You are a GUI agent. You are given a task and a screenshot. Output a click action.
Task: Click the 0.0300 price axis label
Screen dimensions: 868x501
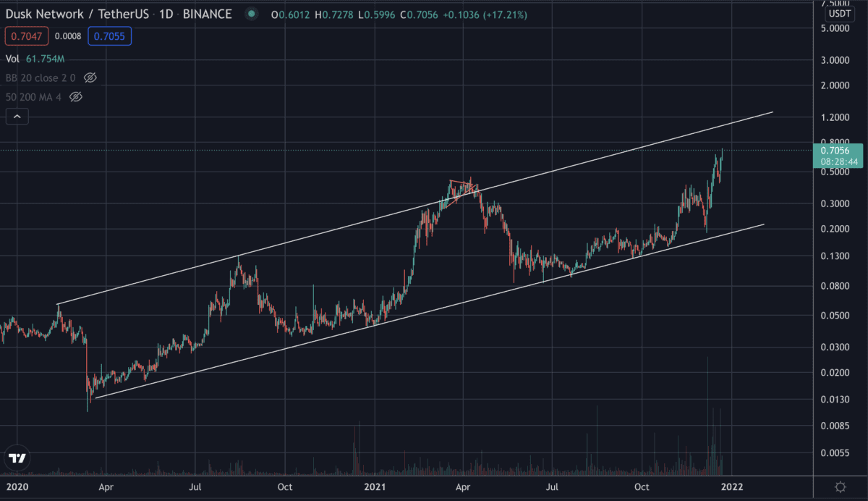pos(836,348)
